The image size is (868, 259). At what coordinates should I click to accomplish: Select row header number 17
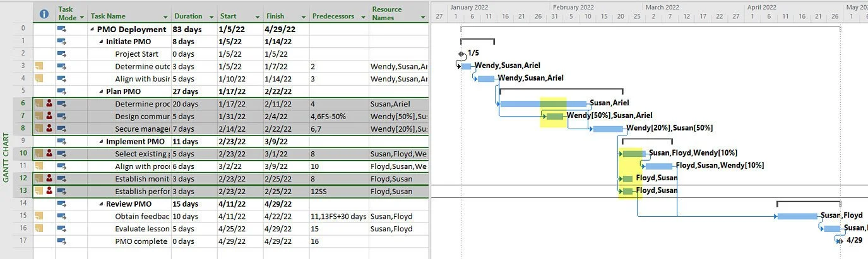(x=23, y=241)
